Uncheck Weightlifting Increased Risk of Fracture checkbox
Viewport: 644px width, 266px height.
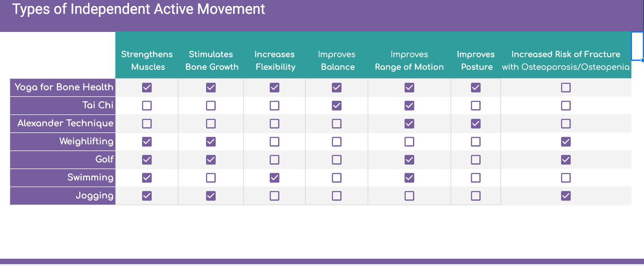click(x=566, y=142)
